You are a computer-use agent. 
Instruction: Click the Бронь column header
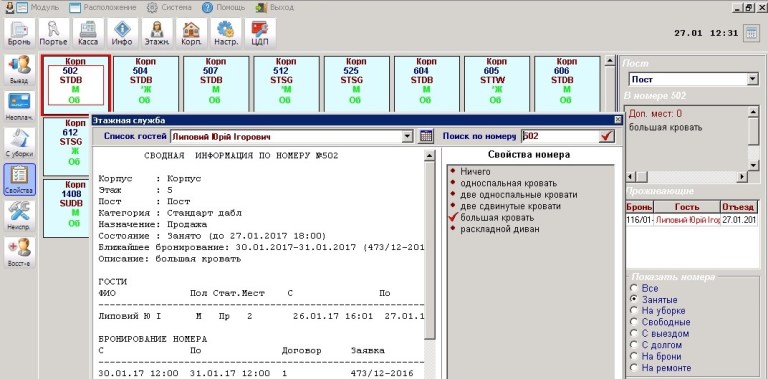(x=639, y=207)
